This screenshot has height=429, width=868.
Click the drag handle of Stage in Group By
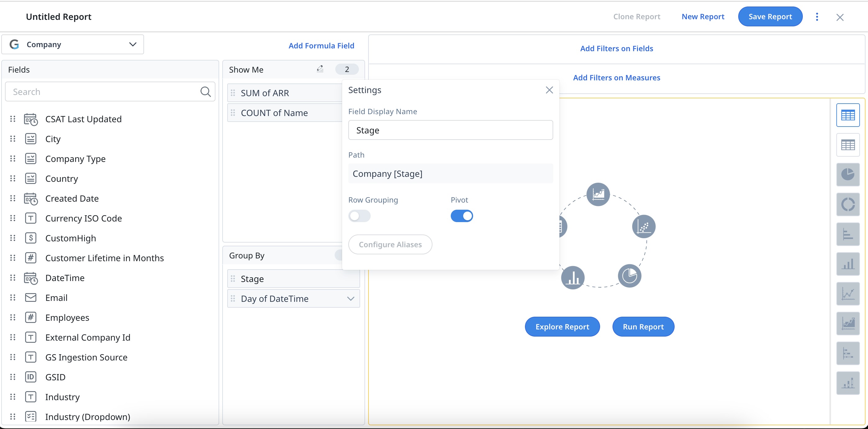(233, 279)
